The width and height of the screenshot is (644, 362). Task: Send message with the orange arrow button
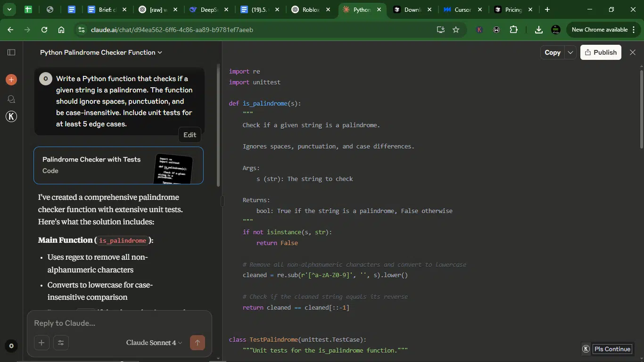click(198, 343)
